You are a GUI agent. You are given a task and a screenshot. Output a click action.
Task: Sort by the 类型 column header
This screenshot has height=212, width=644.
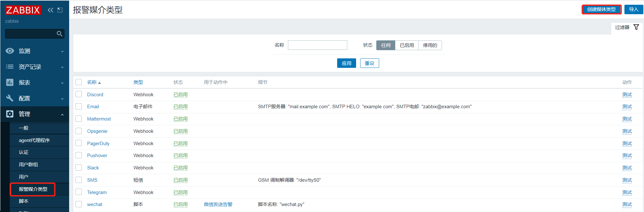click(138, 82)
